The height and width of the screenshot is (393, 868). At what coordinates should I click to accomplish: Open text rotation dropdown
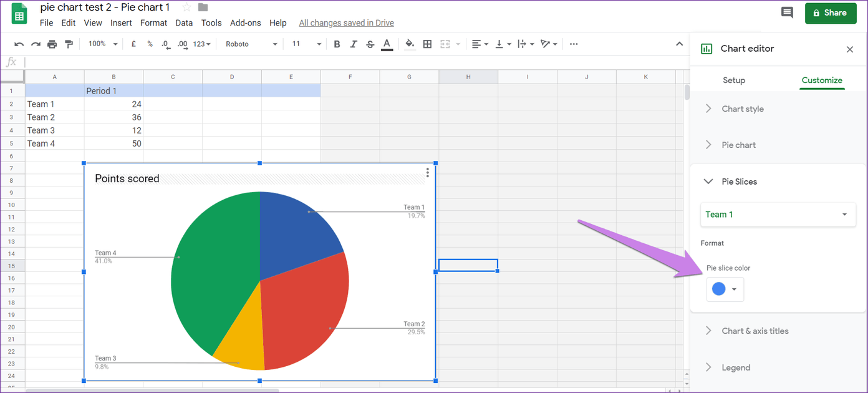click(x=549, y=44)
